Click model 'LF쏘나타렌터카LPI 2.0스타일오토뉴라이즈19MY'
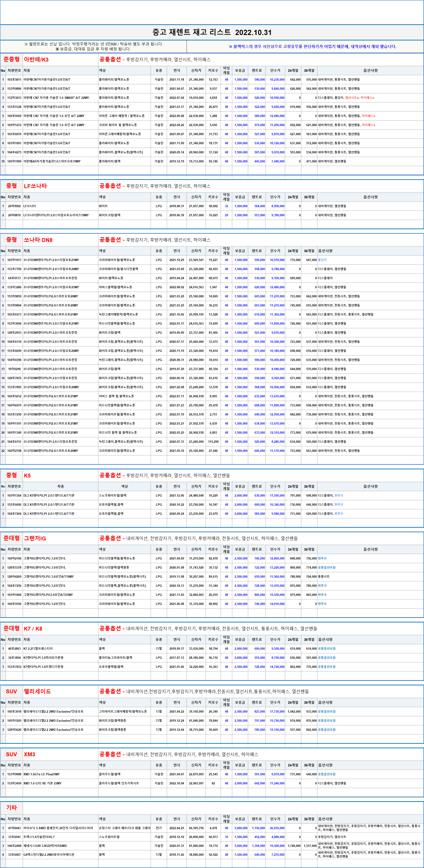Screen dimensions: 424x868 pos(56,215)
